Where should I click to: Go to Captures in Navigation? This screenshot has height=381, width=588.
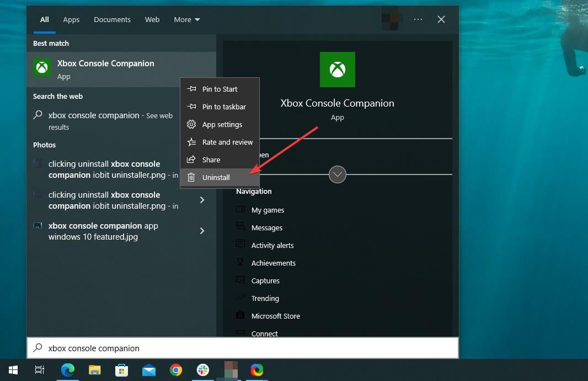265,281
